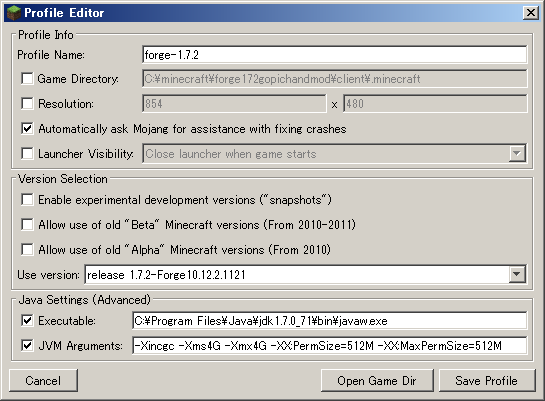Allow old Beta Minecraft versions
The width and height of the screenshot is (545, 401).
27,224
